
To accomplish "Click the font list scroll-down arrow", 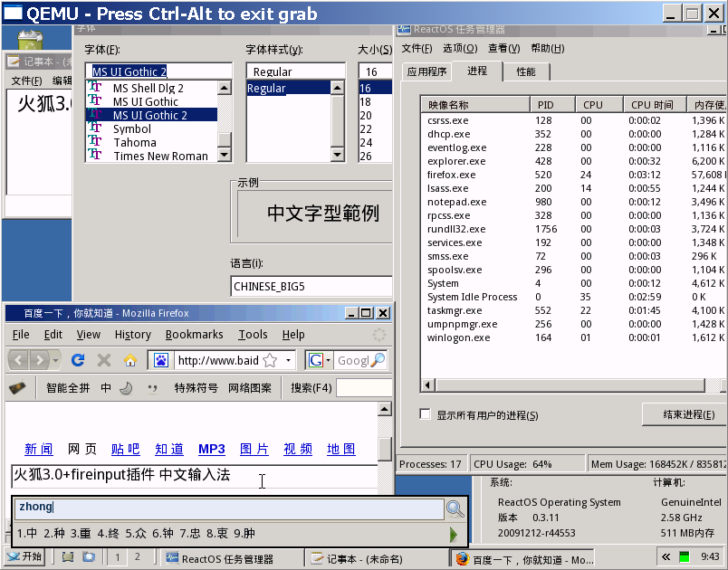I will coord(225,155).
